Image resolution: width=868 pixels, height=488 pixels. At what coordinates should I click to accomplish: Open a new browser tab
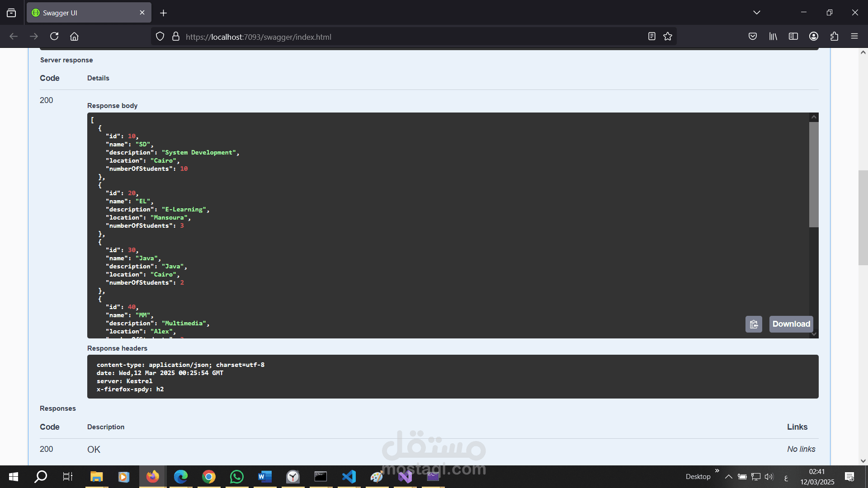pyautogui.click(x=164, y=13)
